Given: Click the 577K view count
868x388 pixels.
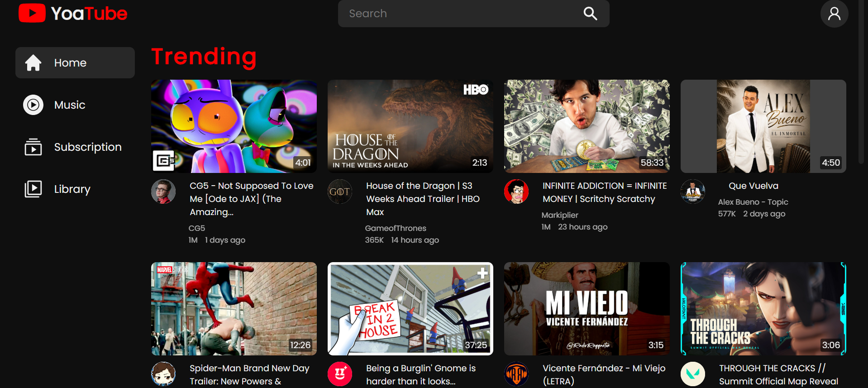Looking at the screenshot, I should 727,214.
